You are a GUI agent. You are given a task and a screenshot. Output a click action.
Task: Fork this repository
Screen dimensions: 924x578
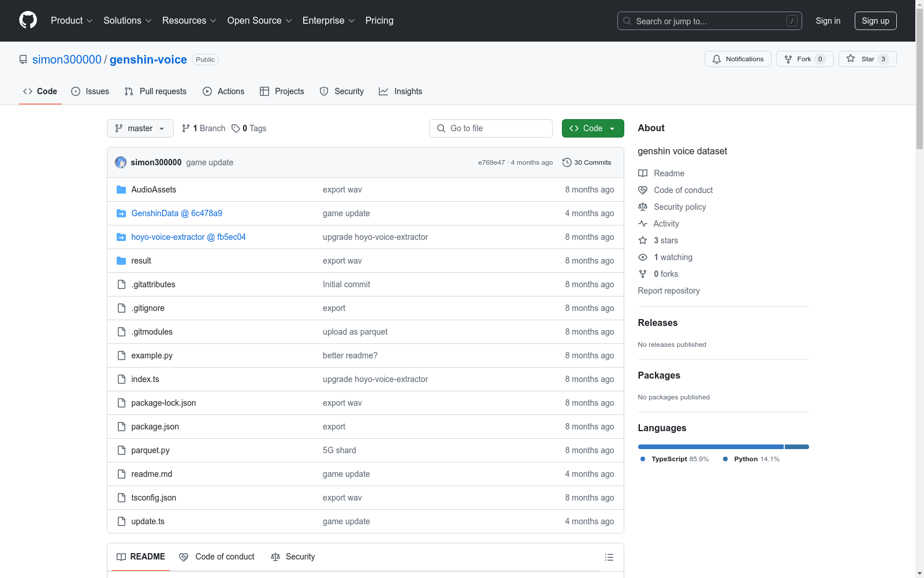point(805,59)
